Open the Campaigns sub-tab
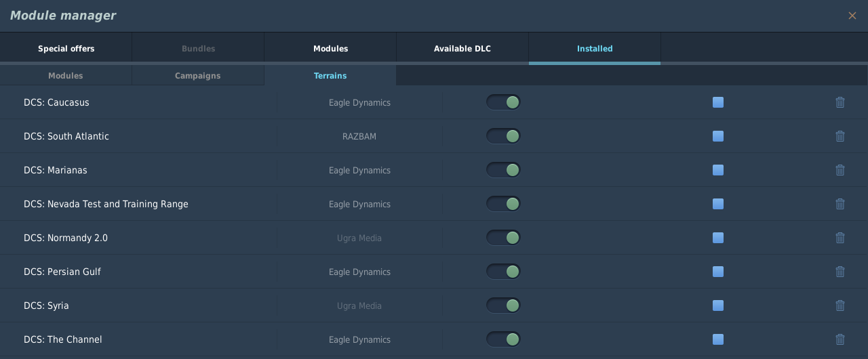The image size is (868, 359). (x=198, y=76)
